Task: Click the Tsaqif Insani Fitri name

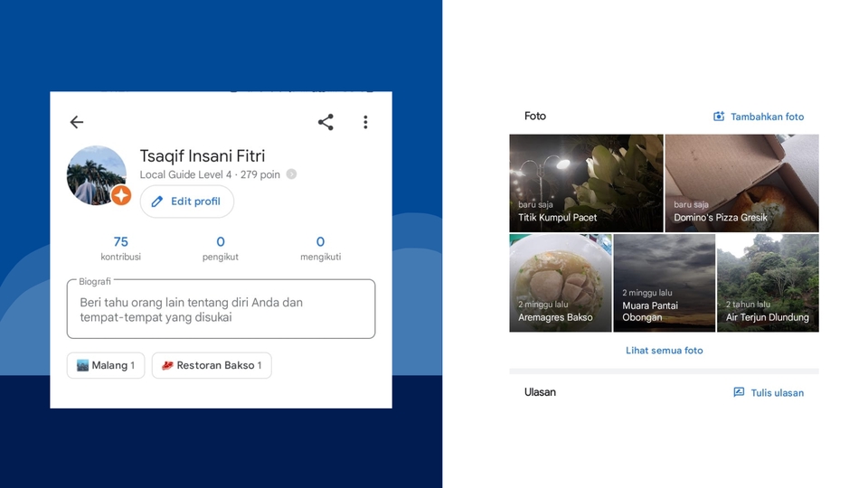Action: click(x=203, y=156)
